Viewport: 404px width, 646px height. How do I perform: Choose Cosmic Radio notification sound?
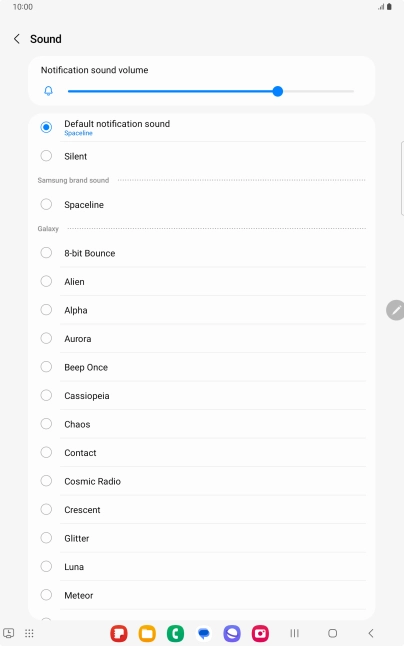click(x=202, y=481)
